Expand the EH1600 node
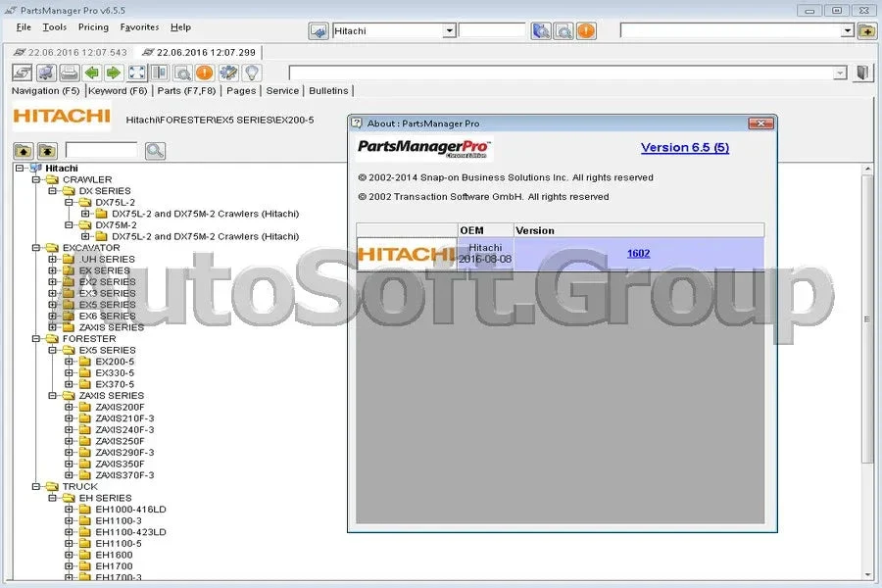The image size is (882, 588). pos(69,555)
